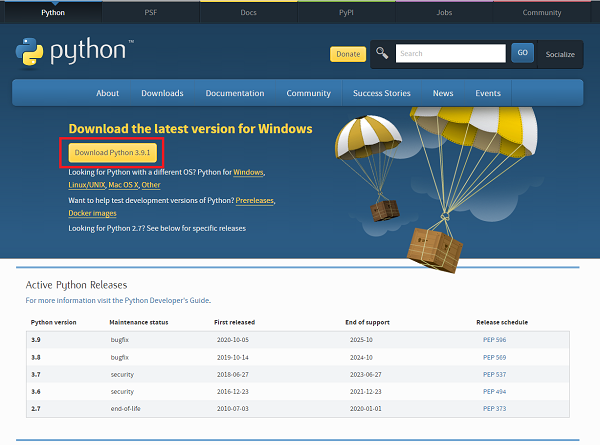Open the Socialize menu
Image resolution: width=600 pixels, height=445 pixels.
tap(560, 54)
